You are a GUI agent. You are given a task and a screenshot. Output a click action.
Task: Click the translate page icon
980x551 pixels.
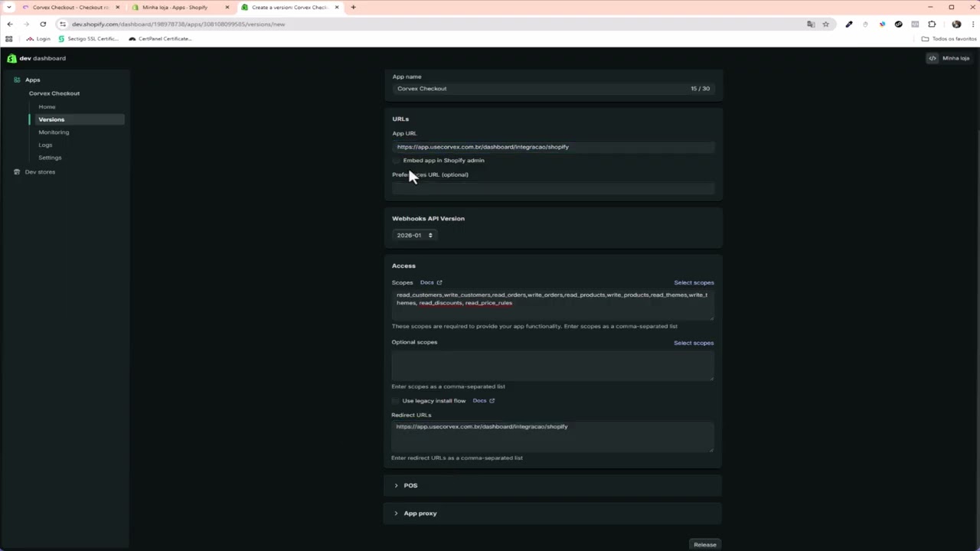811,24
